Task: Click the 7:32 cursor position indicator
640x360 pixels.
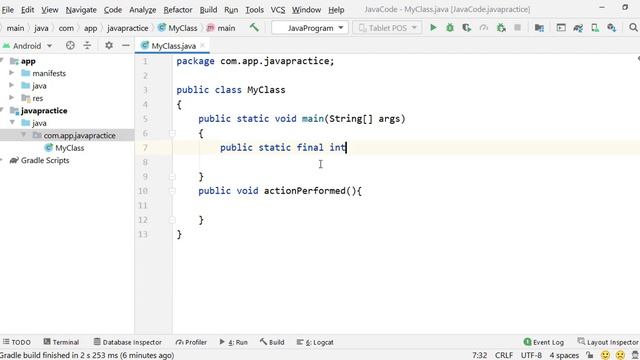Action: (x=480, y=355)
